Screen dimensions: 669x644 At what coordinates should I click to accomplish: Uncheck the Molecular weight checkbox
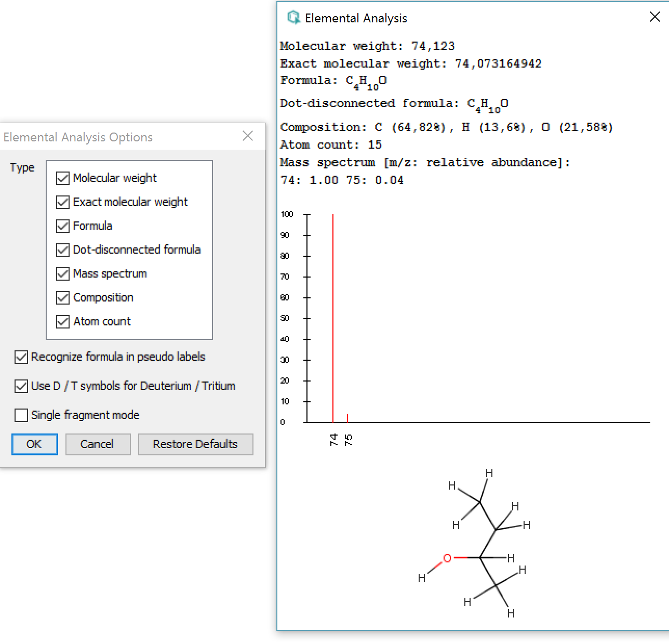(63, 178)
